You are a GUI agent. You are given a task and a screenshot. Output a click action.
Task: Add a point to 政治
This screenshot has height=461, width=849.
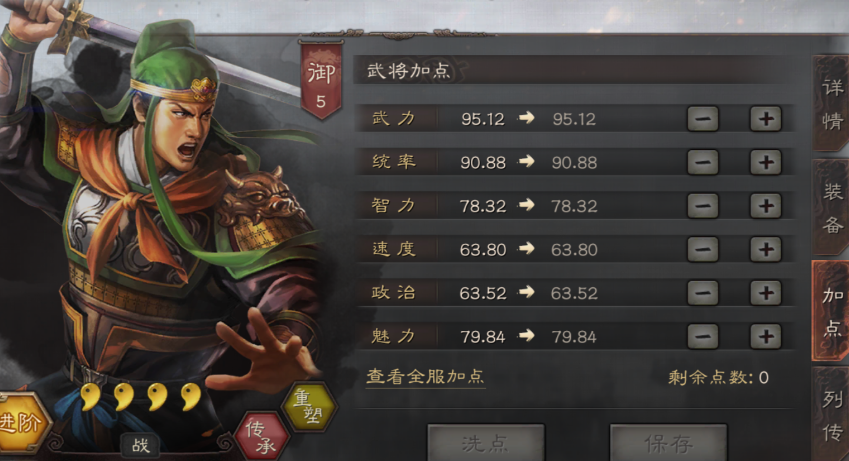(766, 293)
